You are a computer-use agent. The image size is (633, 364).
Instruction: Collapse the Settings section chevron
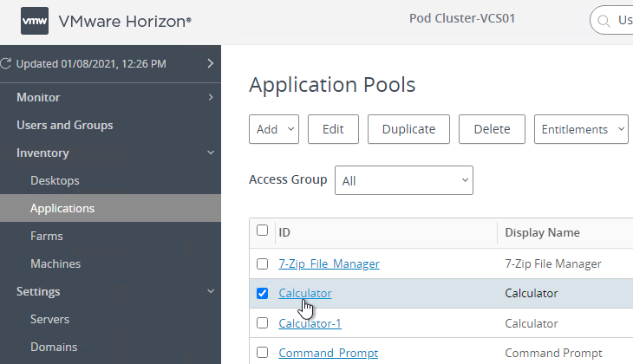[211, 291]
